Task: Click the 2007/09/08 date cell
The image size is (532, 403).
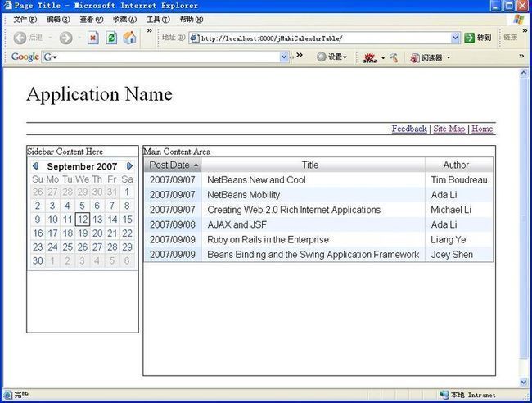Action: (x=173, y=224)
